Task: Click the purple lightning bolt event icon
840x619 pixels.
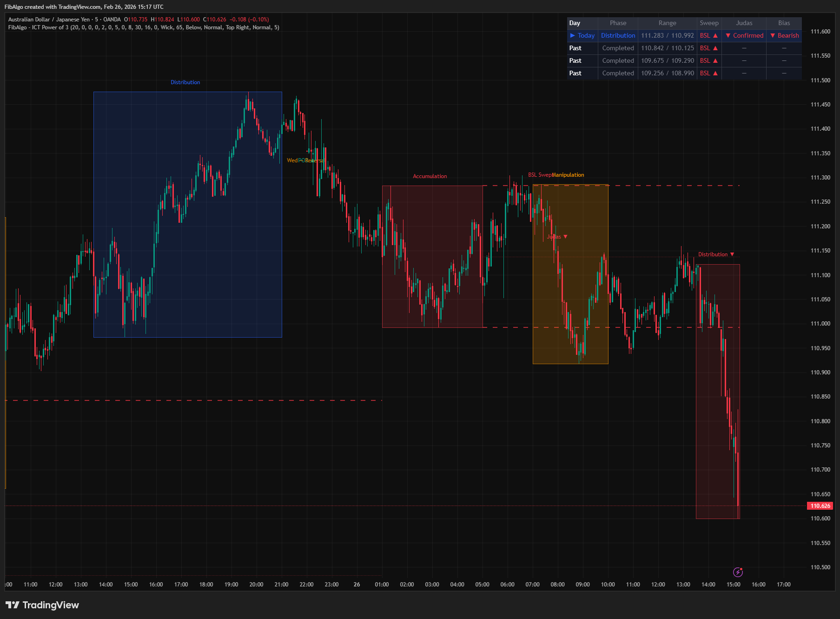Action: (738, 572)
